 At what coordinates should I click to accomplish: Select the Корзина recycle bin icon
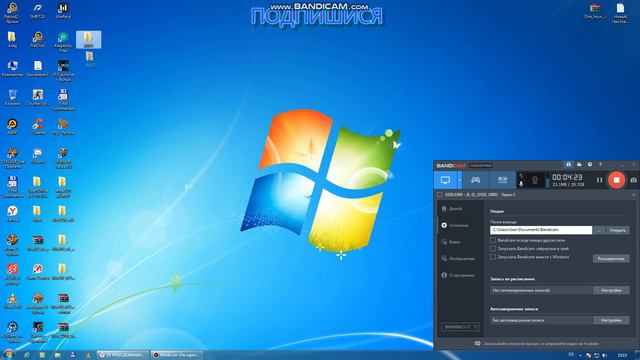[13, 98]
